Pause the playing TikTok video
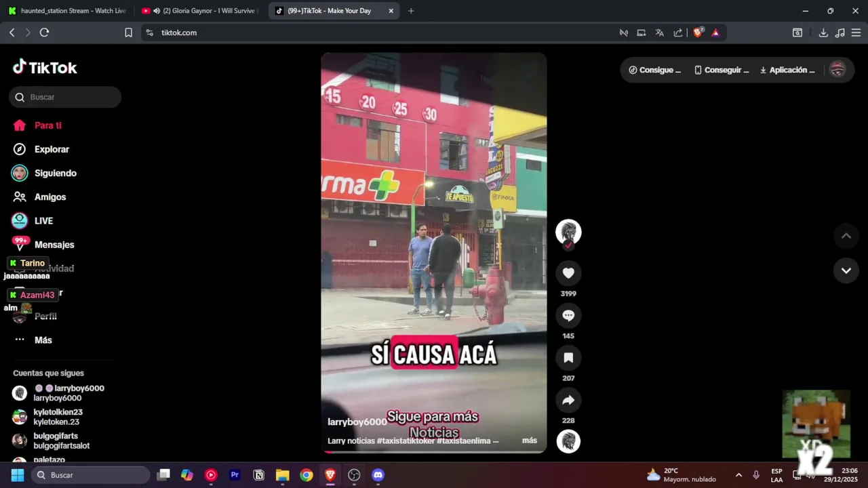The image size is (868, 488). (x=433, y=252)
